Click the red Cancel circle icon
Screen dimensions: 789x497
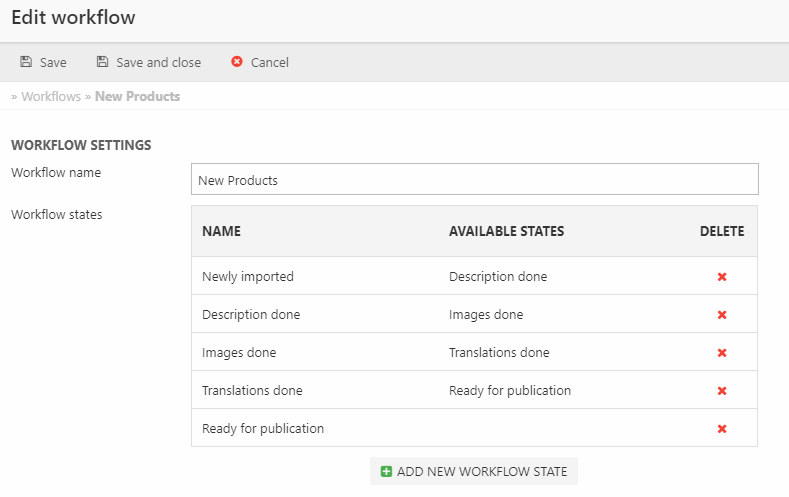coord(237,62)
